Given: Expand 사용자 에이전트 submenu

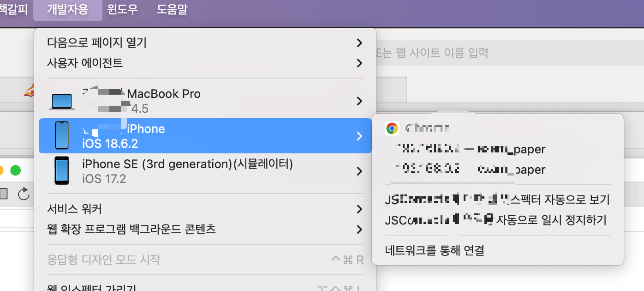Looking at the screenshot, I should pyautogui.click(x=205, y=63).
